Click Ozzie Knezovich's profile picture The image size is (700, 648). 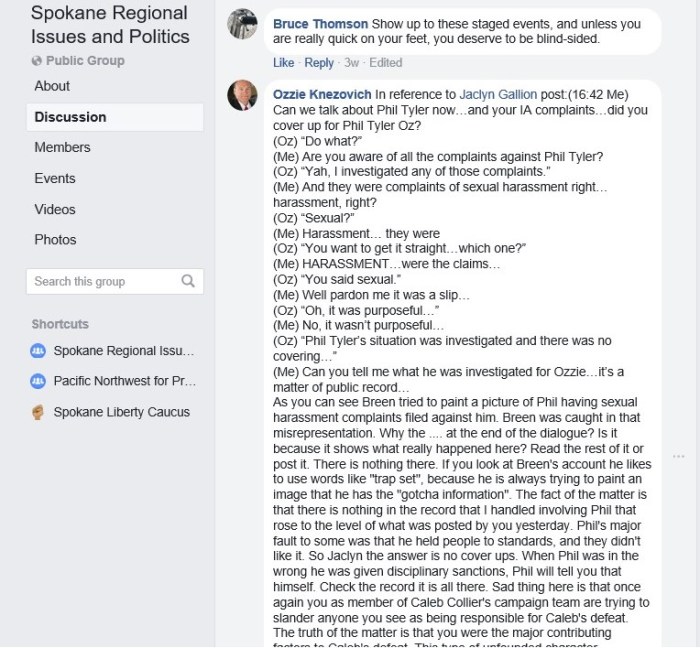(242, 95)
